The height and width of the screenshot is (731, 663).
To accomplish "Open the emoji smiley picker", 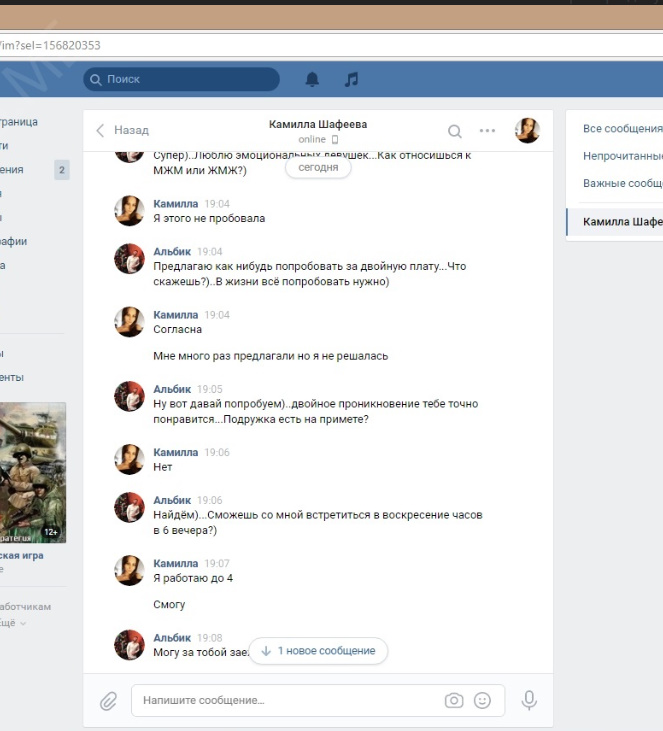I will click(483, 701).
